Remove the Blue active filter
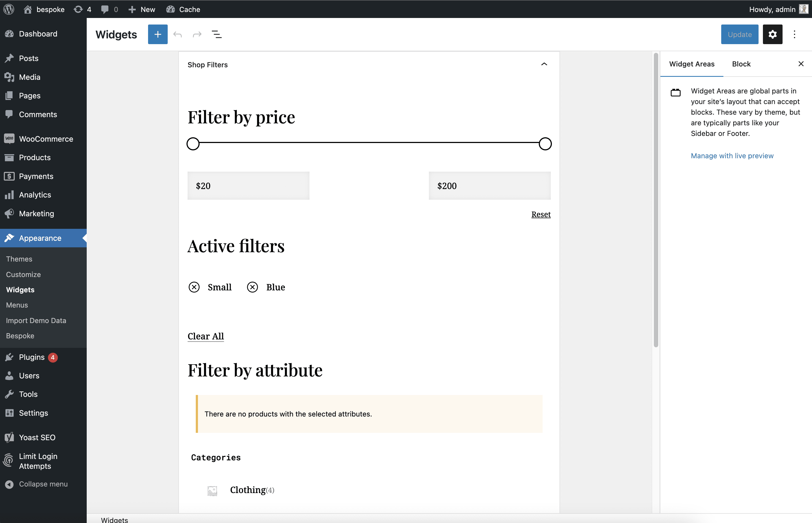This screenshot has width=812, height=523. pos(252,287)
